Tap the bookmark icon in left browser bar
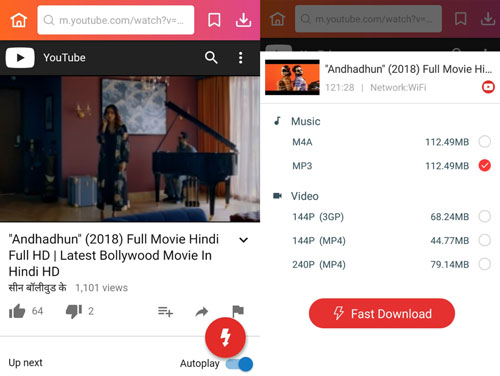This screenshot has height=376, width=500. click(214, 20)
